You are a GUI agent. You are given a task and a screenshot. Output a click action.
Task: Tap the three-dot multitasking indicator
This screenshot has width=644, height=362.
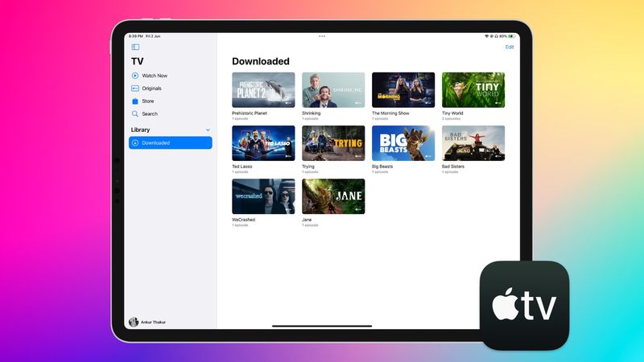point(322,36)
